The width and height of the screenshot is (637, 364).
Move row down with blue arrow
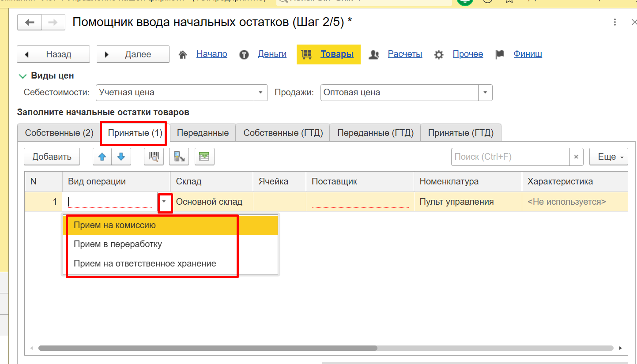121,157
